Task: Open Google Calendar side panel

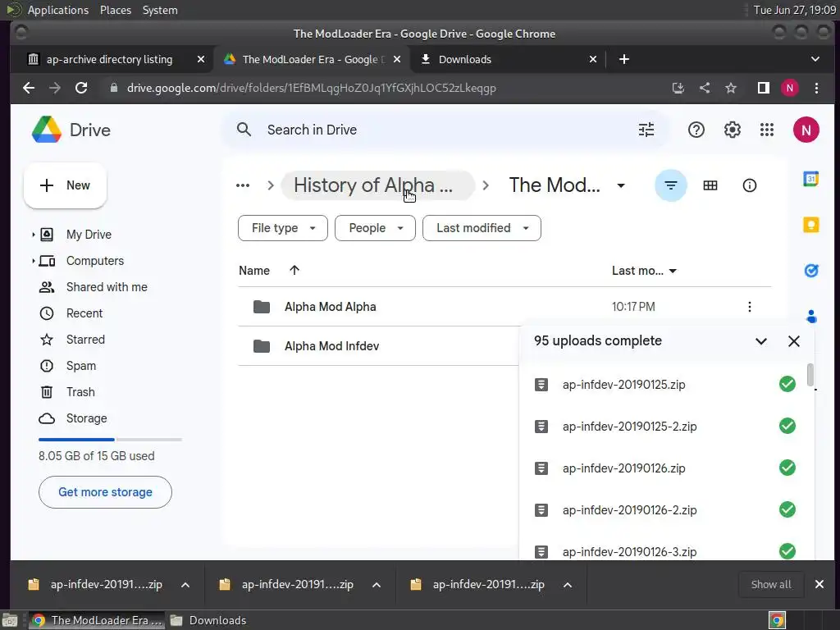Action: (x=811, y=178)
